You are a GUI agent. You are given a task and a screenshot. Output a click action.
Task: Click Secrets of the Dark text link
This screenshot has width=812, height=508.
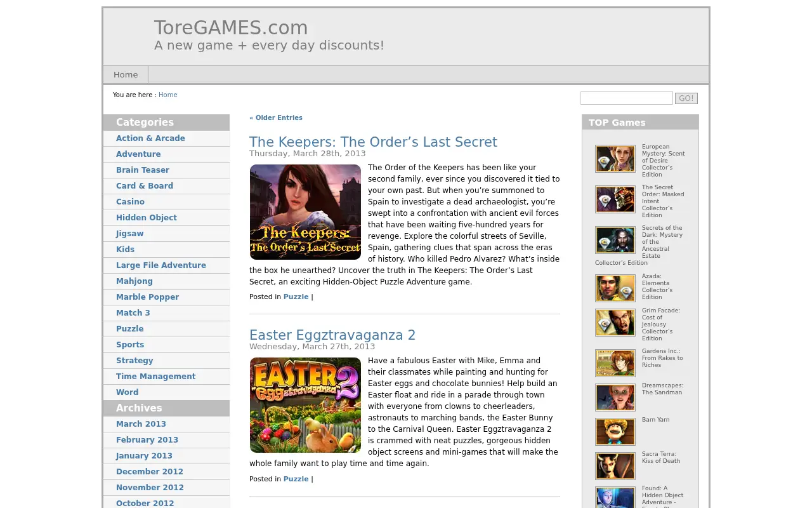click(x=639, y=245)
